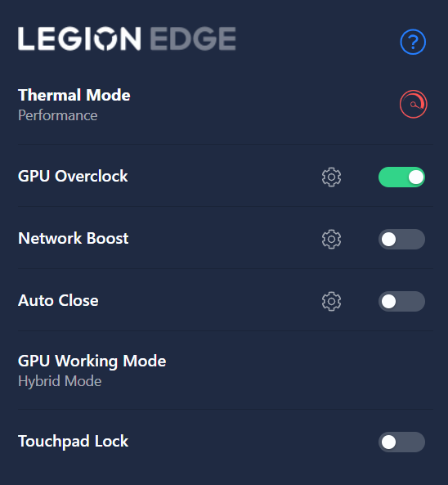Select the GPU Working Mode heading
Screen dimensions: 448x485
[92, 361]
